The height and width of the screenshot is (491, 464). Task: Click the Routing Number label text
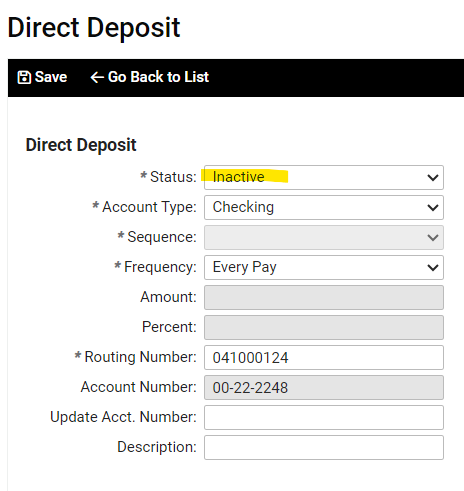click(x=140, y=357)
